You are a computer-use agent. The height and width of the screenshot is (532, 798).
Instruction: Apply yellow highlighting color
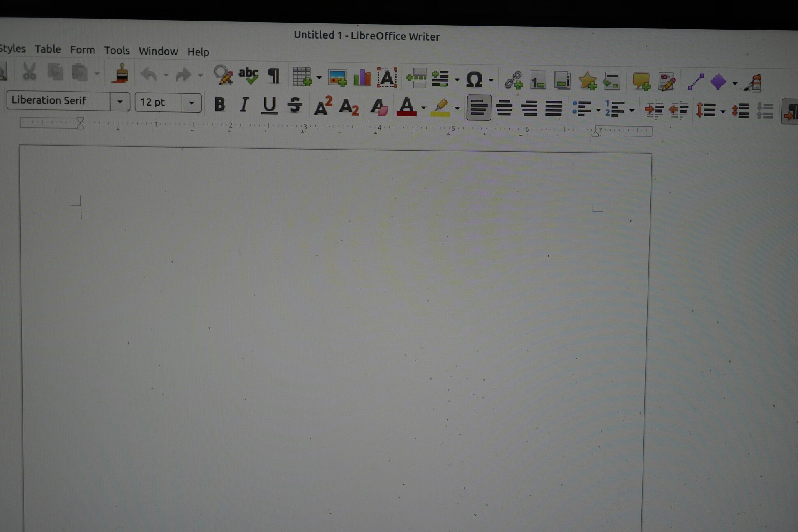[440, 108]
